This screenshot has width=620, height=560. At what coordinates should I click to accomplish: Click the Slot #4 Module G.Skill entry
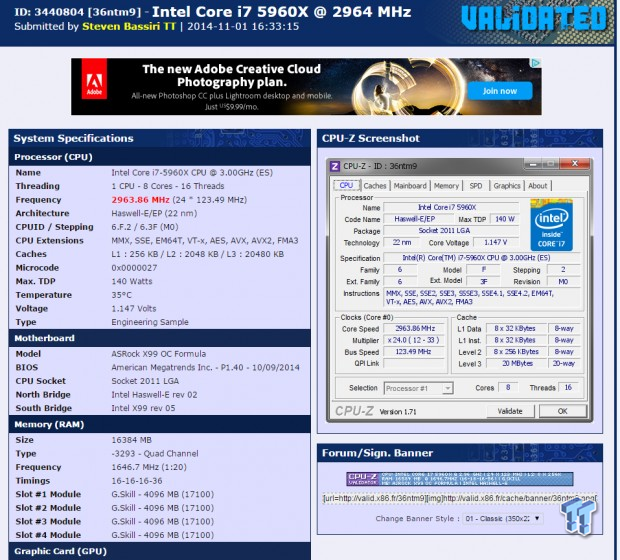pos(163,535)
